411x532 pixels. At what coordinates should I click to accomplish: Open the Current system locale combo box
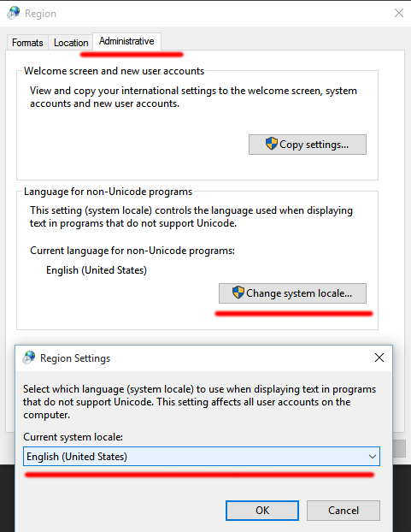[202, 457]
